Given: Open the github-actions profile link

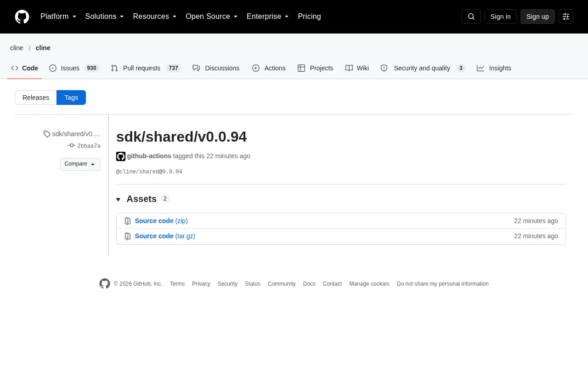Looking at the screenshot, I should [149, 156].
